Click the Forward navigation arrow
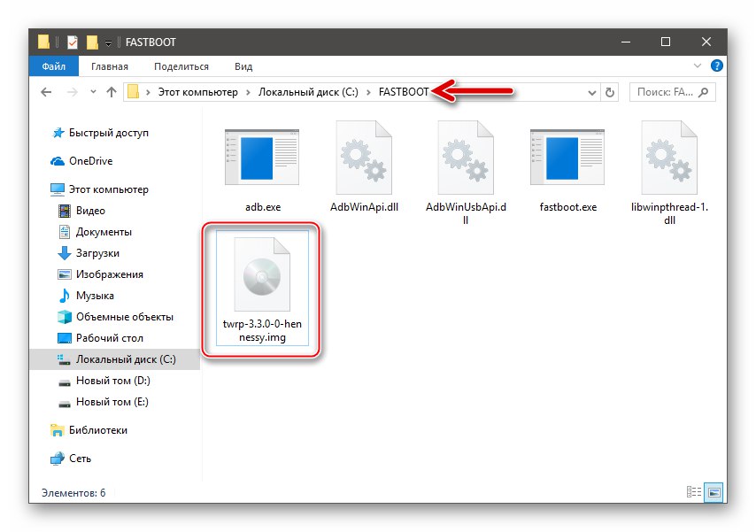Image resolution: width=756 pixels, height=532 pixels. [72, 92]
